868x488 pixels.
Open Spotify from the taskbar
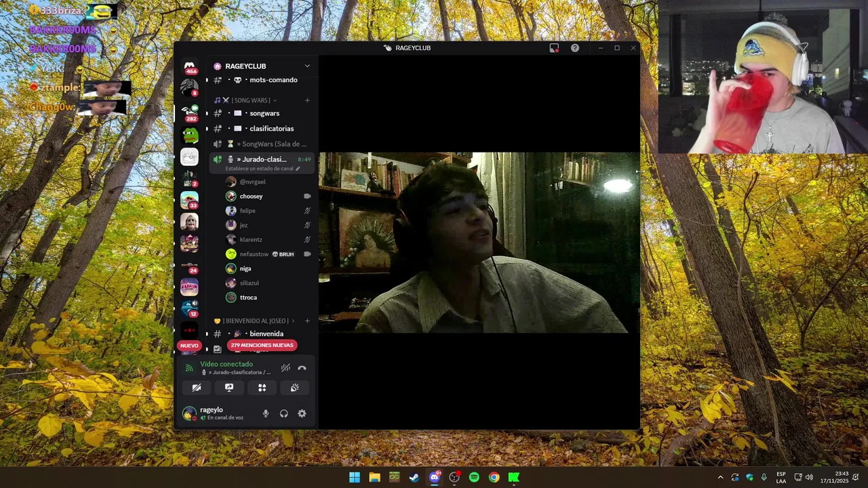pyautogui.click(x=474, y=477)
